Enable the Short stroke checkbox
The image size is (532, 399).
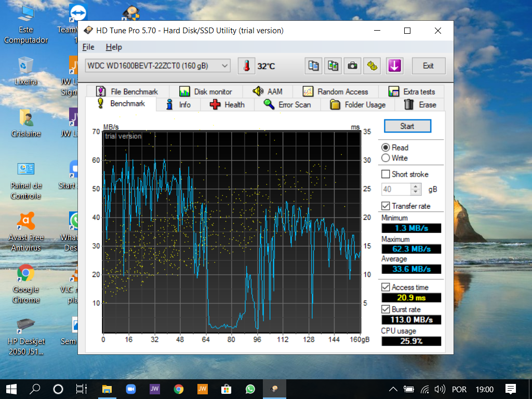click(x=385, y=175)
